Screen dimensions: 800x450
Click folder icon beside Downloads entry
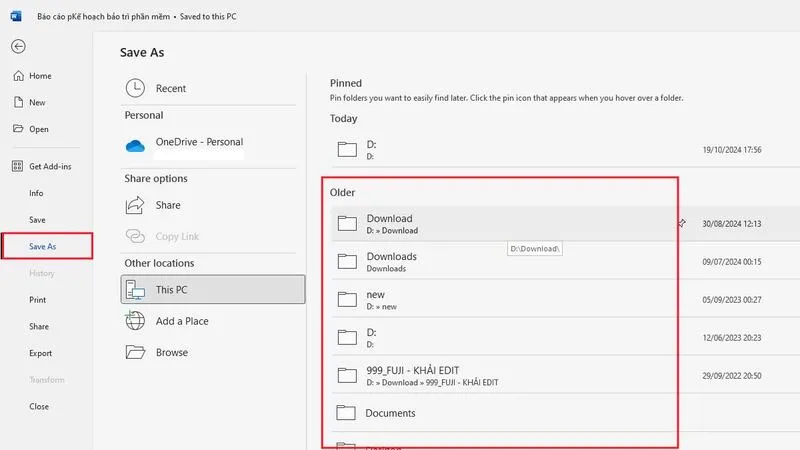347,261
